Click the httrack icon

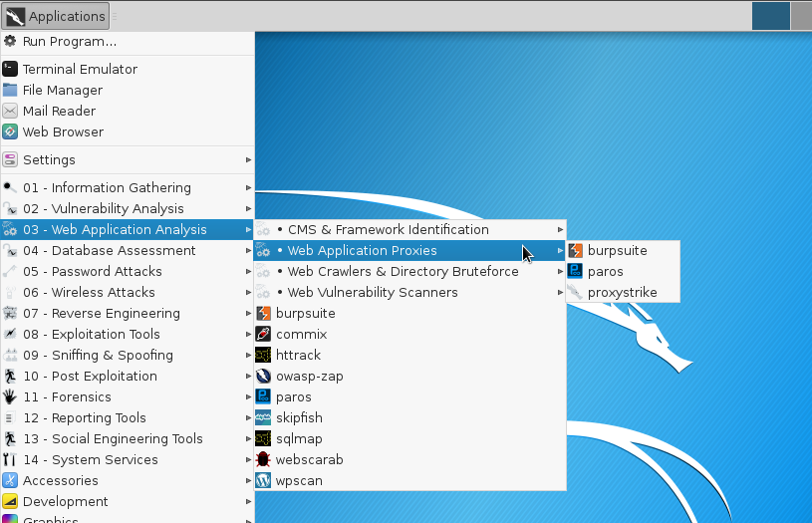point(263,356)
